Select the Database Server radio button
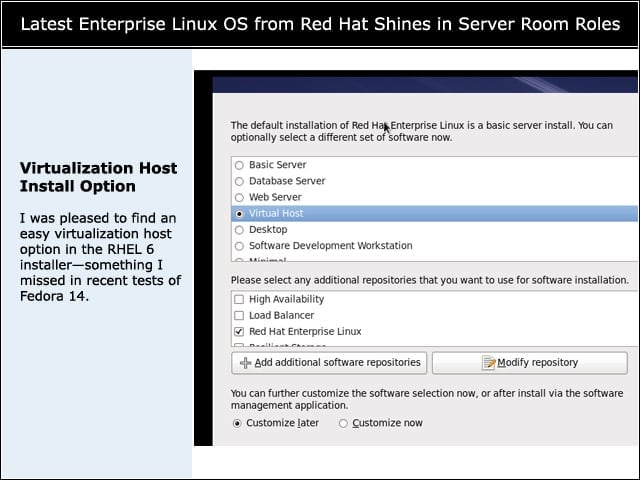The width and height of the screenshot is (640, 480). [x=239, y=181]
